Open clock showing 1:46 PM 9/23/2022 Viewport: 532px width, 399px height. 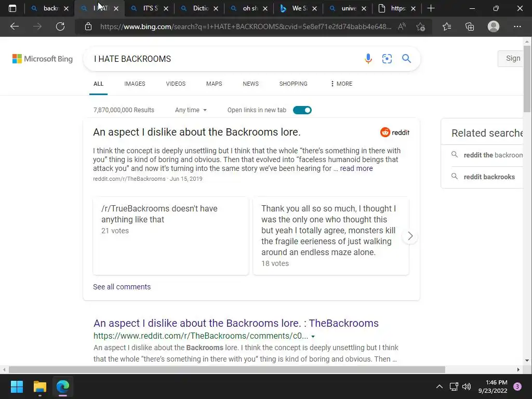point(493,387)
